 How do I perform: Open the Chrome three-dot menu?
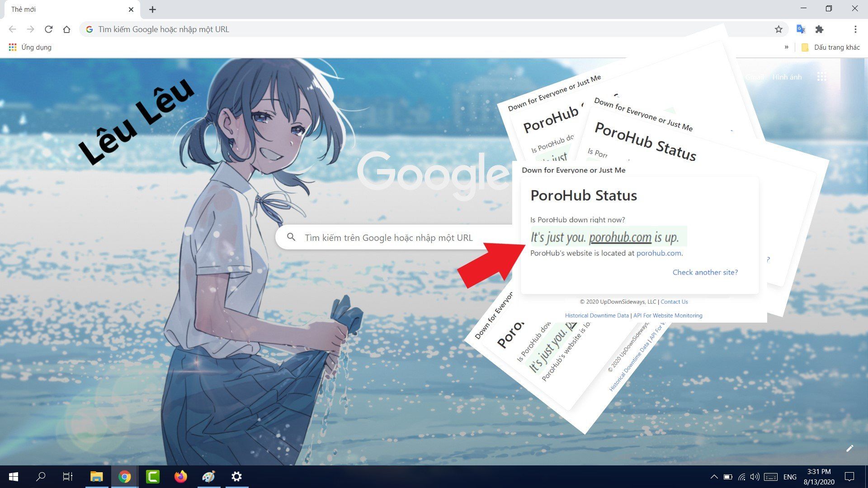pyautogui.click(x=855, y=29)
